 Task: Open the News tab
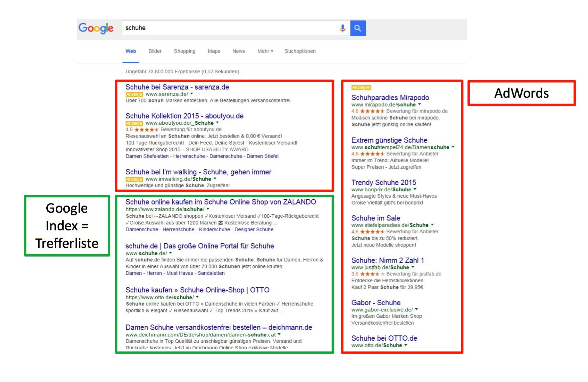pos(239,51)
